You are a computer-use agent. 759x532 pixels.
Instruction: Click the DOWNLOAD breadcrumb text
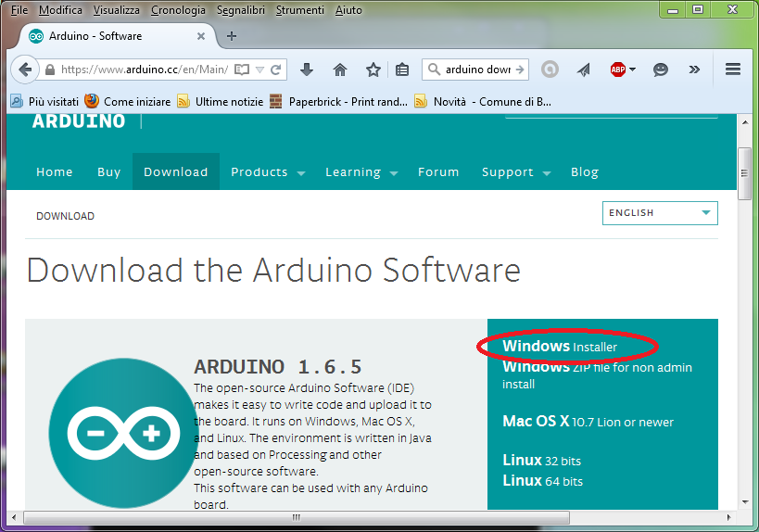[66, 216]
